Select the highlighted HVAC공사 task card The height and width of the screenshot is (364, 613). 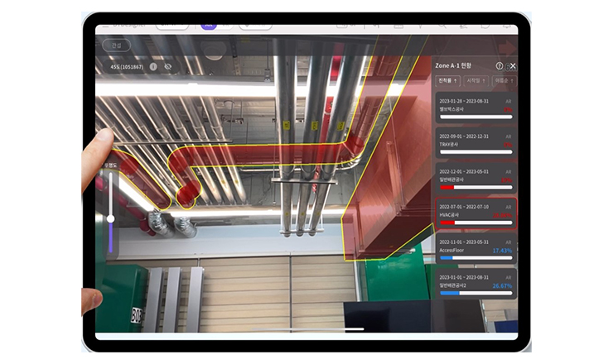point(475,213)
